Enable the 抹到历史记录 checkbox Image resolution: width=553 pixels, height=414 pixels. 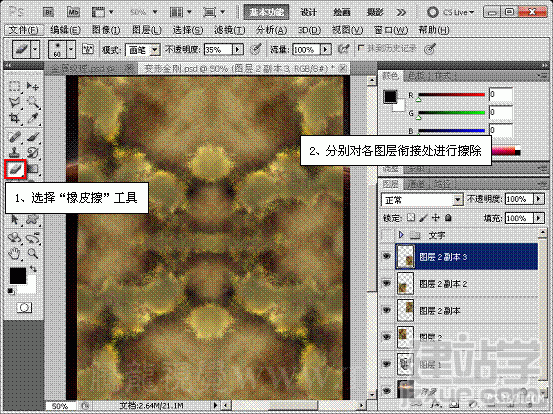(360, 48)
